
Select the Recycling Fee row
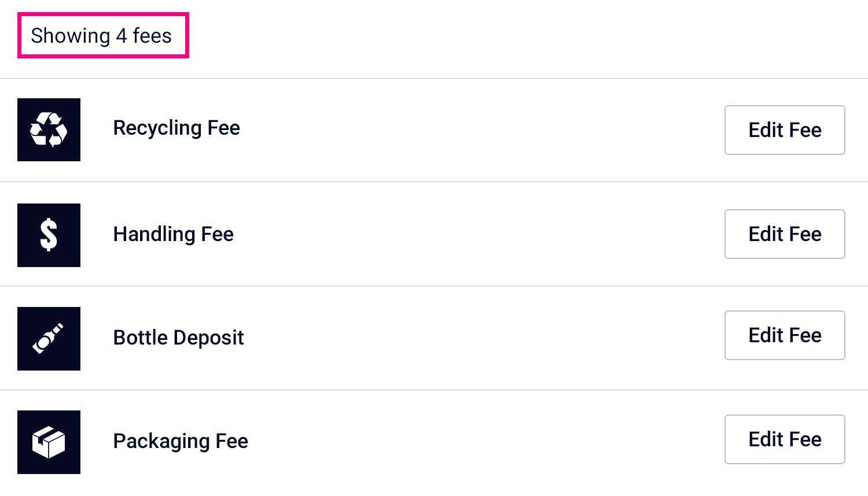click(405, 130)
